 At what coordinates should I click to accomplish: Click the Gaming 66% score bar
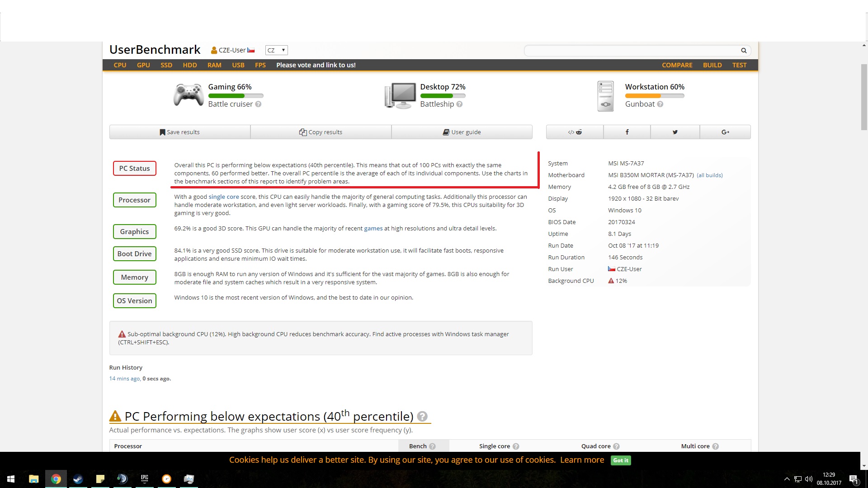pos(236,96)
